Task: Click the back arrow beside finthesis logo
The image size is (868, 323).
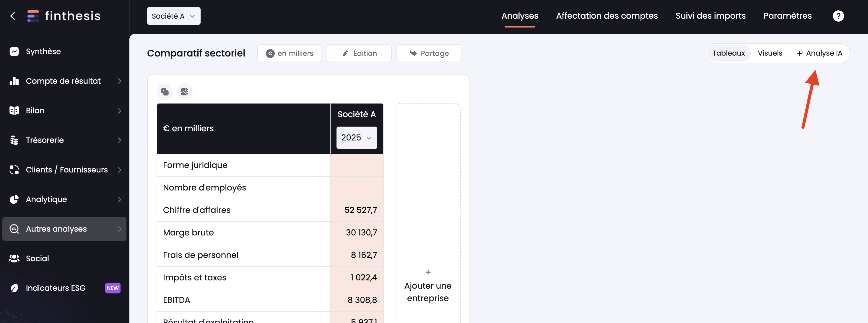Action: pos(13,16)
